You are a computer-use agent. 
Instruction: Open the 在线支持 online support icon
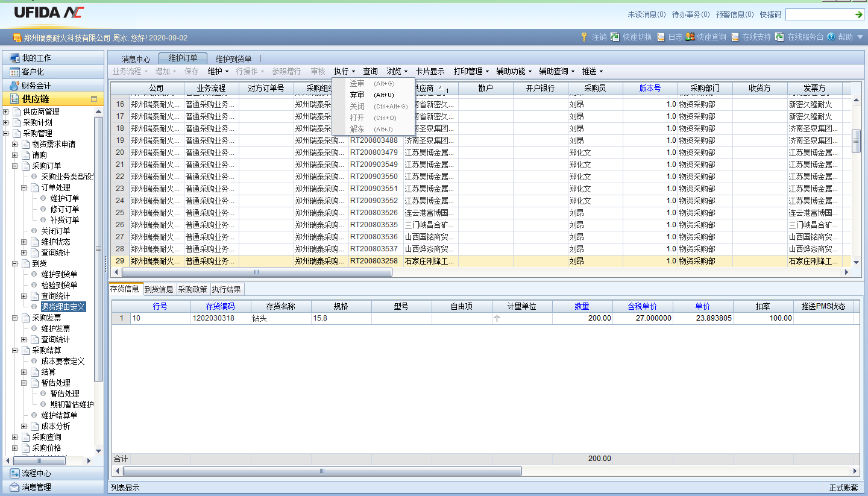(x=735, y=37)
